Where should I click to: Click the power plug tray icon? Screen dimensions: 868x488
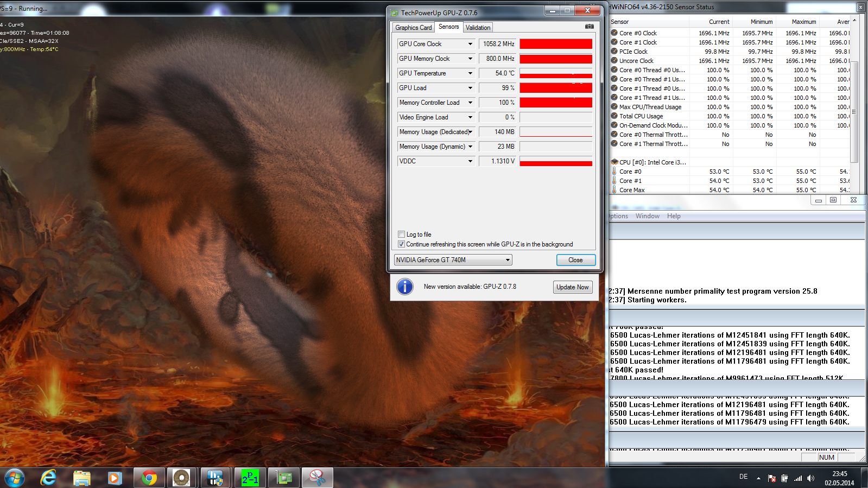click(x=784, y=478)
